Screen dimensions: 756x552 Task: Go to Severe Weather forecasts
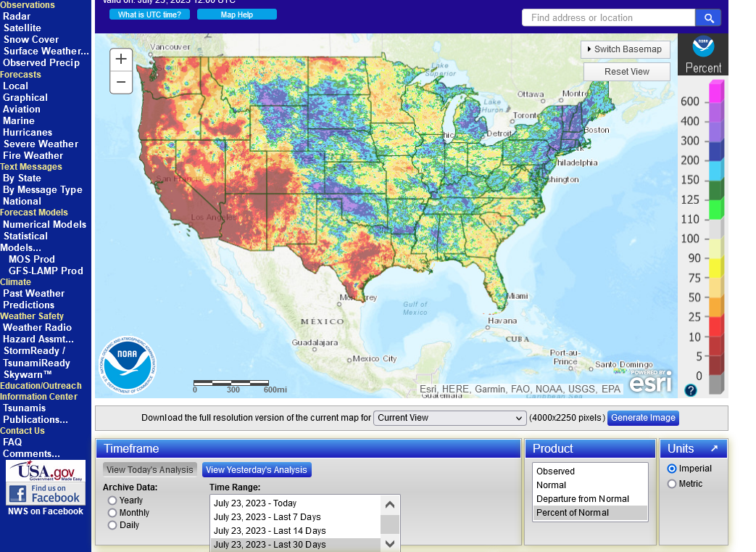41,144
